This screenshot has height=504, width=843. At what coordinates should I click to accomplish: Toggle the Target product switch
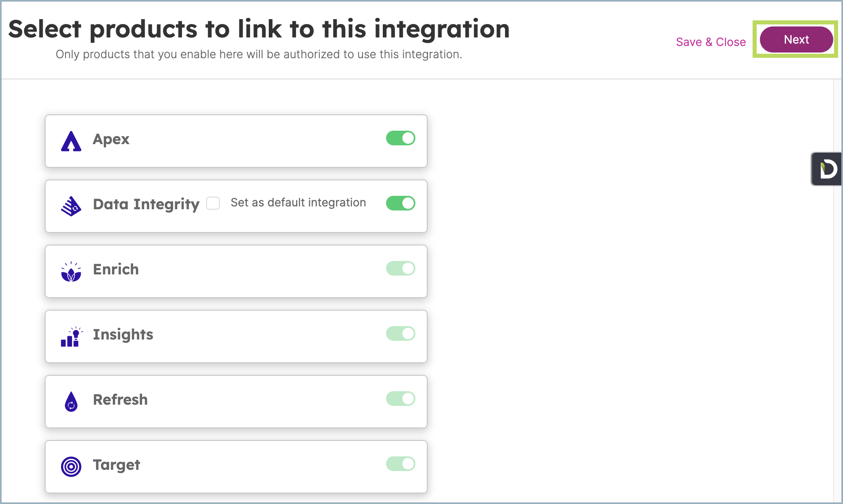[x=401, y=464]
